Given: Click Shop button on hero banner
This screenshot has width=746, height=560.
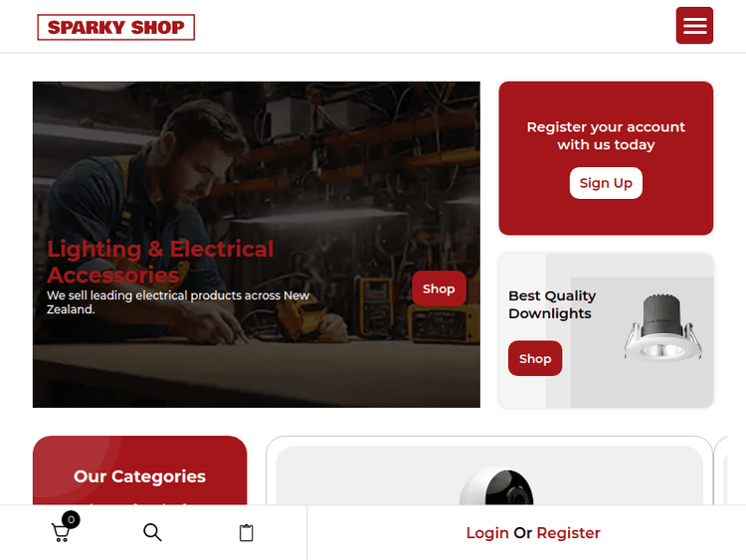Looking at the screenshot, I should [x=439, y=288].
